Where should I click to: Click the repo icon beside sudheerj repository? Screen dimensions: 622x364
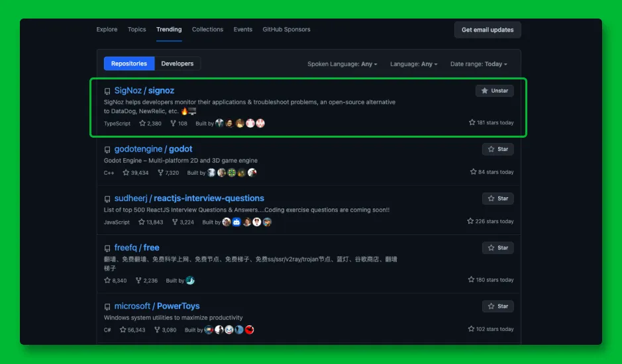tap(107, 199)
